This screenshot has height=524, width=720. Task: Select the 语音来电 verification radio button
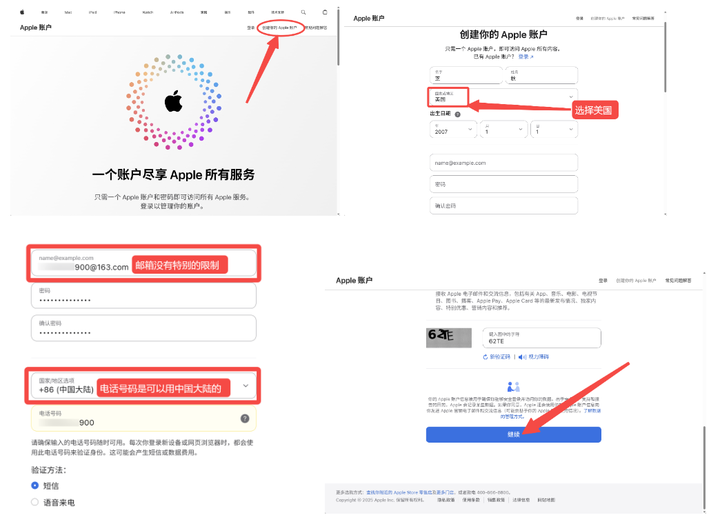click(35, 502)
